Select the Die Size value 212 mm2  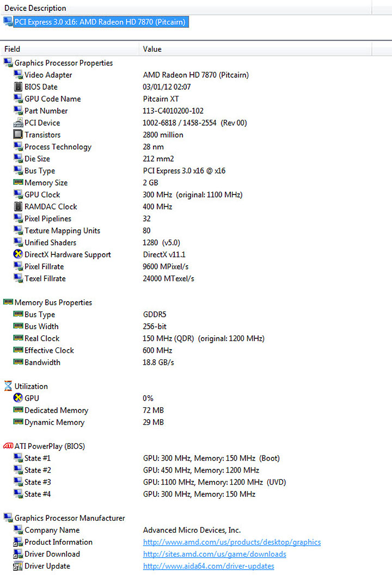(158, 158)
